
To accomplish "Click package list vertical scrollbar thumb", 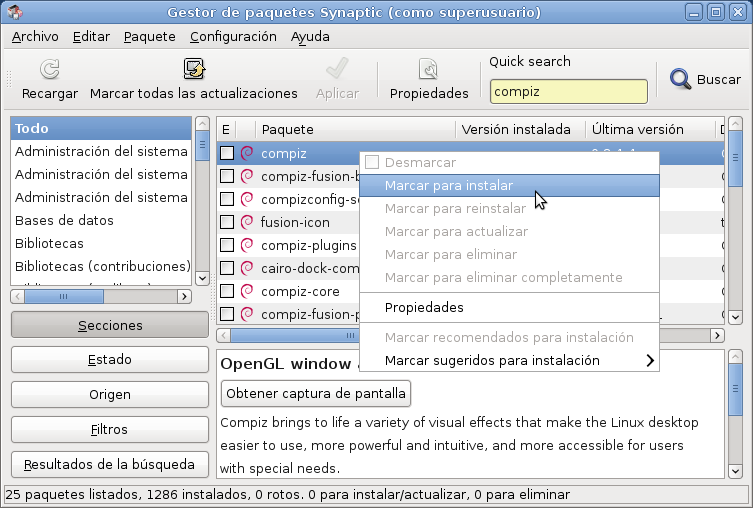I will [735, 158].
